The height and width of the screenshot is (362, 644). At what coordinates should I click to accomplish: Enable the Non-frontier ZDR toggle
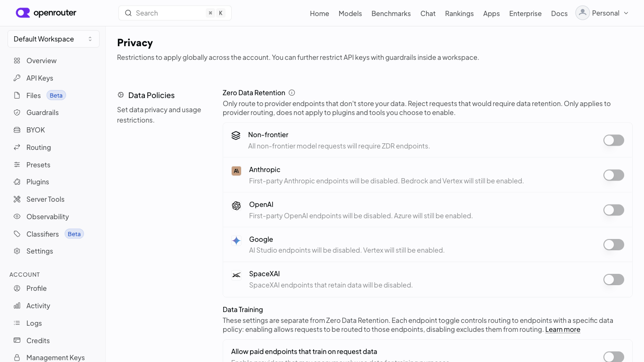614,140
